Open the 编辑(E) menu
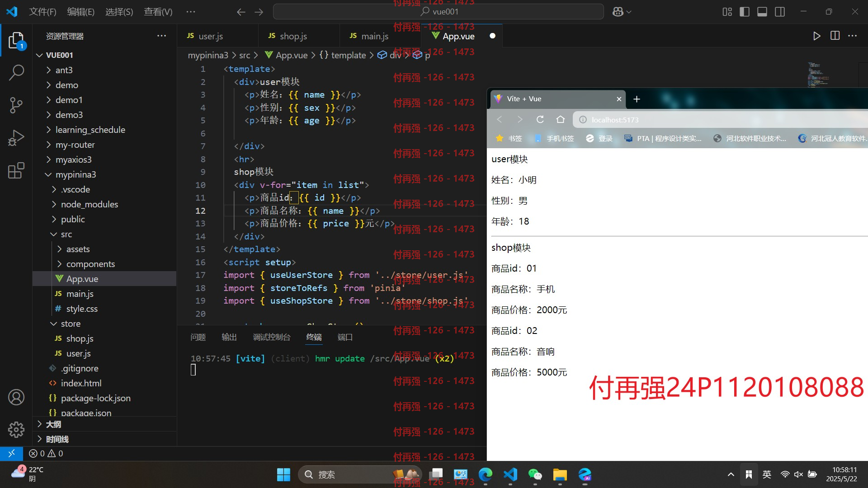 80,12
